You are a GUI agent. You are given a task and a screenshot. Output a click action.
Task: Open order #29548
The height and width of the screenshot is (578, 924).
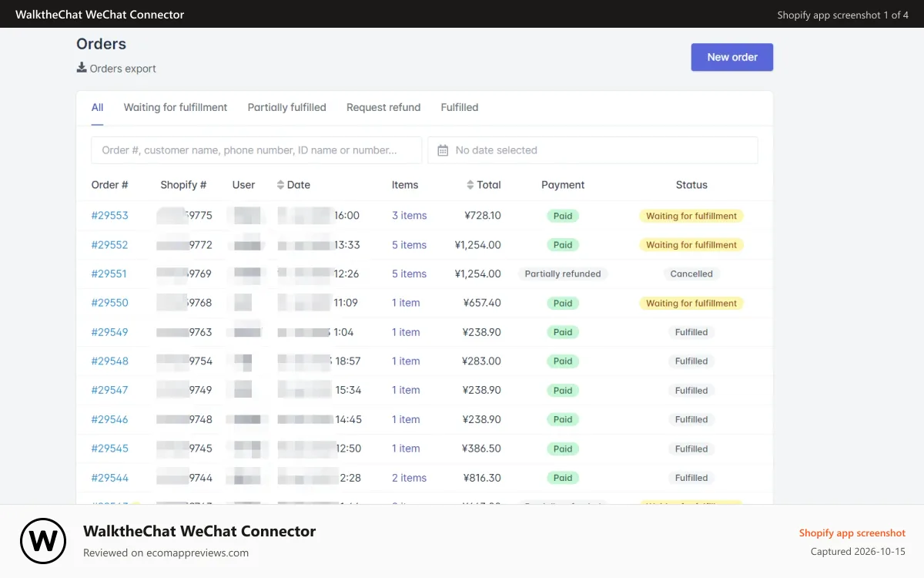(x=110, y=361)
